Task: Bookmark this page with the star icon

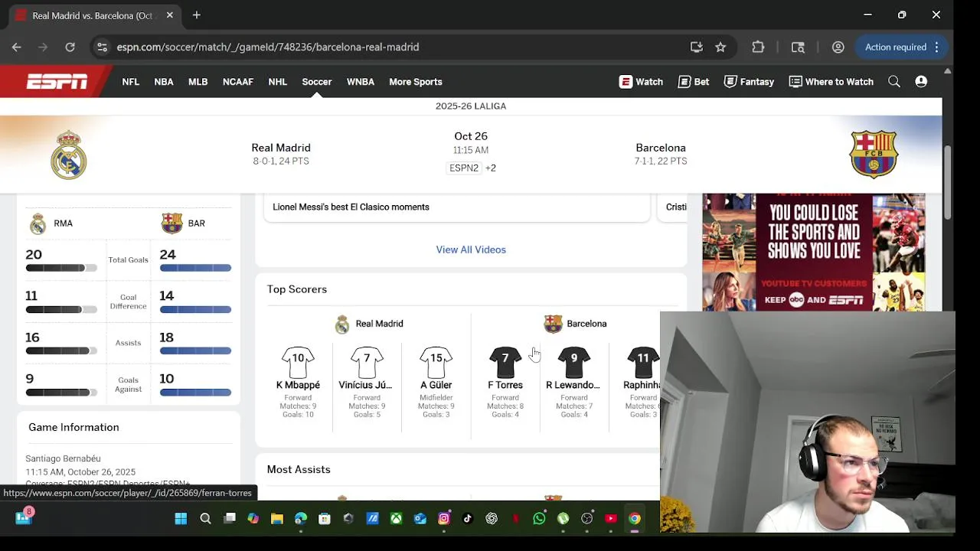Action: point(720,47)
